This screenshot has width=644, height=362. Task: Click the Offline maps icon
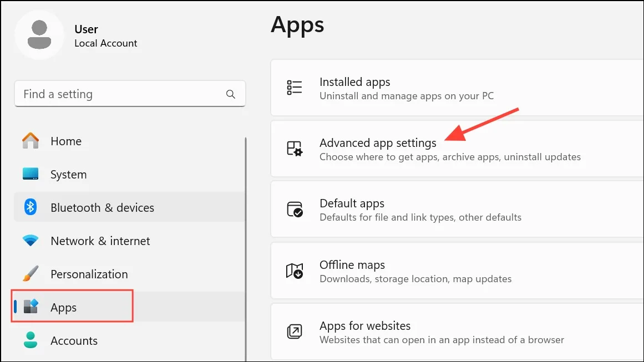click(x=295, y=271)
